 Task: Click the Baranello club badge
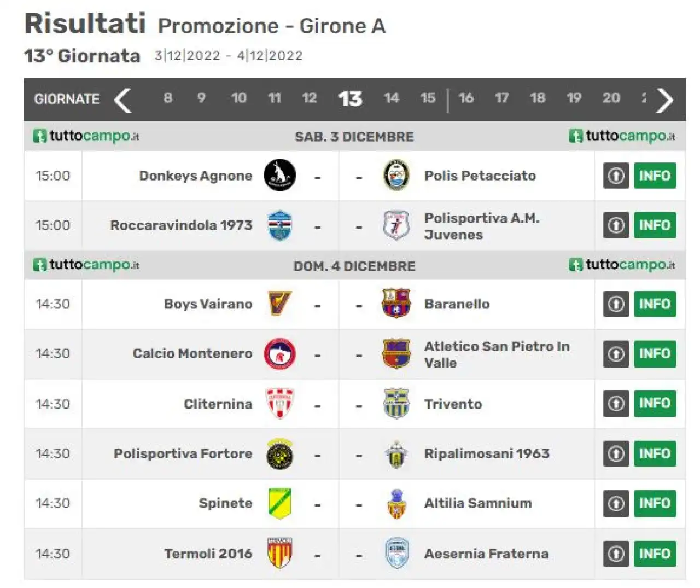click(x=396, y=304)
